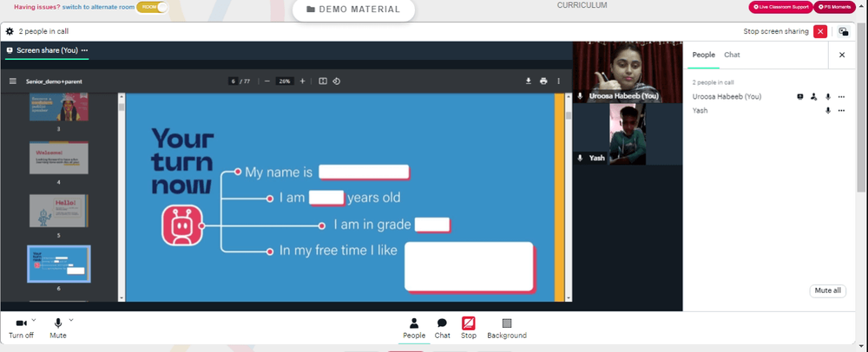This screenshot has width=868, height=352.
Task: Switch to the People tab in side panel
Action: click(x=704, y=55)
